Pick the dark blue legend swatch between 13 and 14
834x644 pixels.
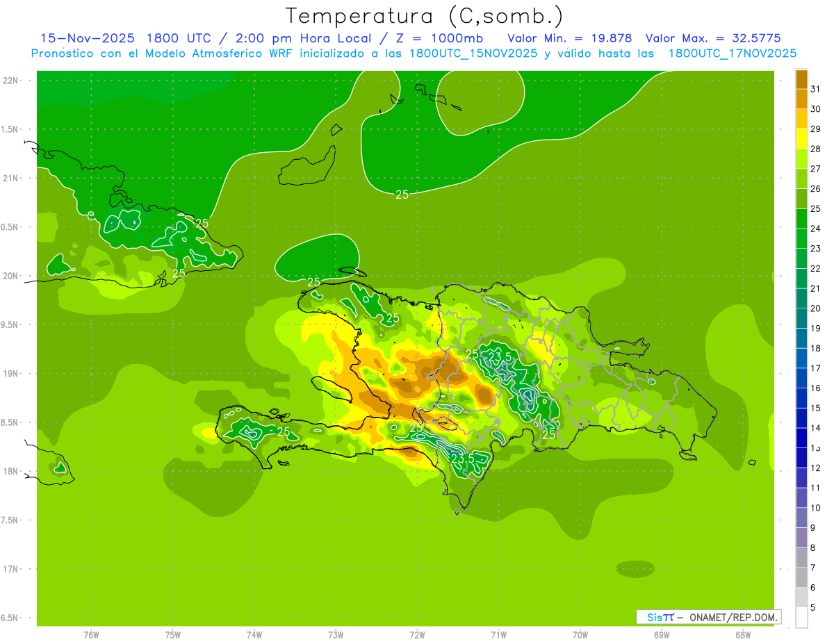pos(801,438)
